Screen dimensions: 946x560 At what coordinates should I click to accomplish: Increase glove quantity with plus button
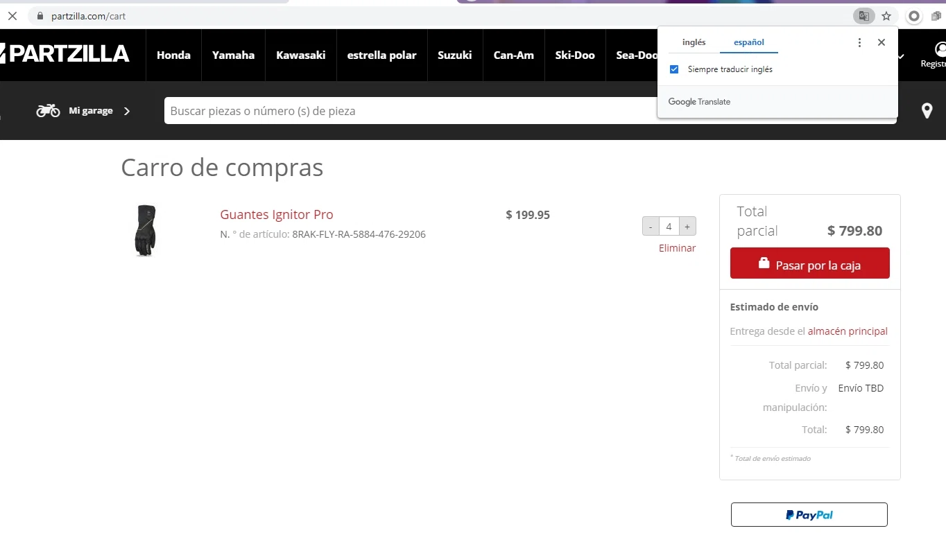(687, 227)
